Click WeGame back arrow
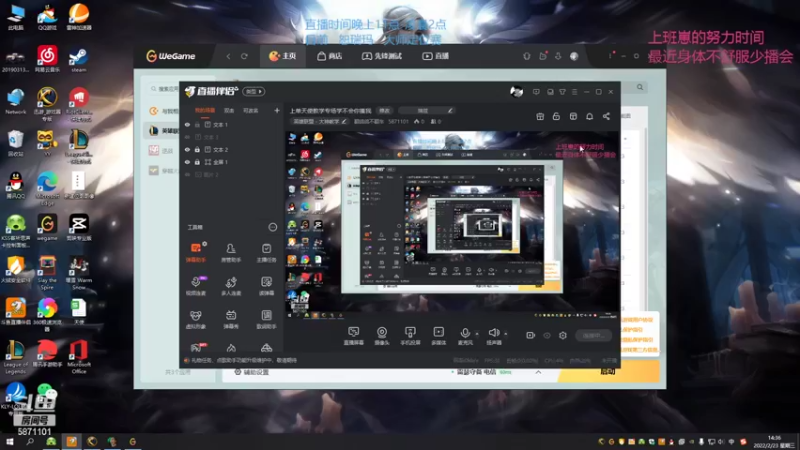800x450 pixels. click(228, 56)
